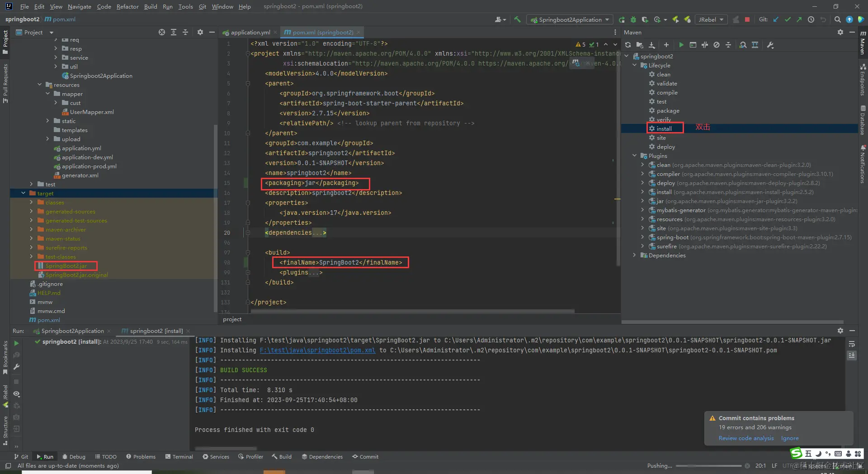
Task: Click the Pushing progress bar
Action: click(708, 465)
